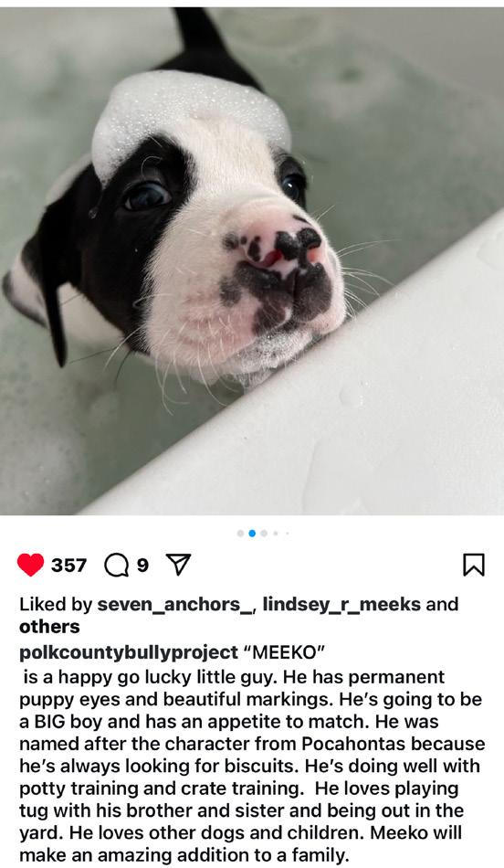The image size is (504, 868).
Task: Go to the third carousel dot
Action: pos(264,533)
